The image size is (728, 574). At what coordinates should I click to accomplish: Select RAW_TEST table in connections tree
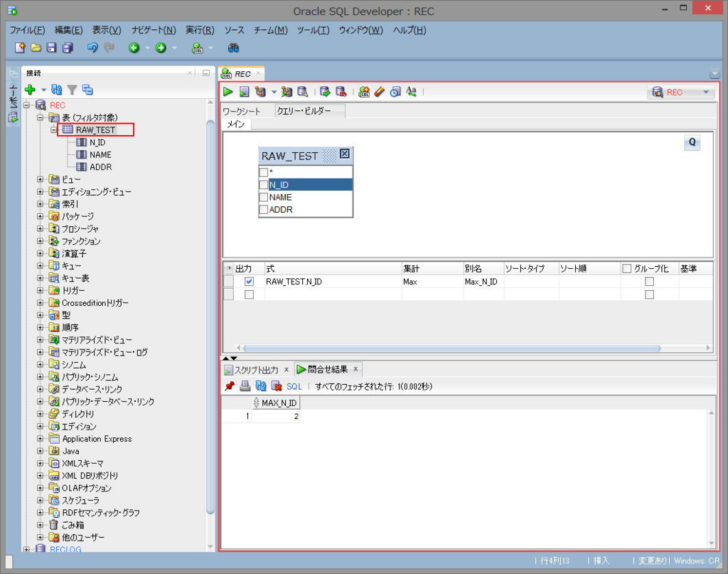click(95, 130)
